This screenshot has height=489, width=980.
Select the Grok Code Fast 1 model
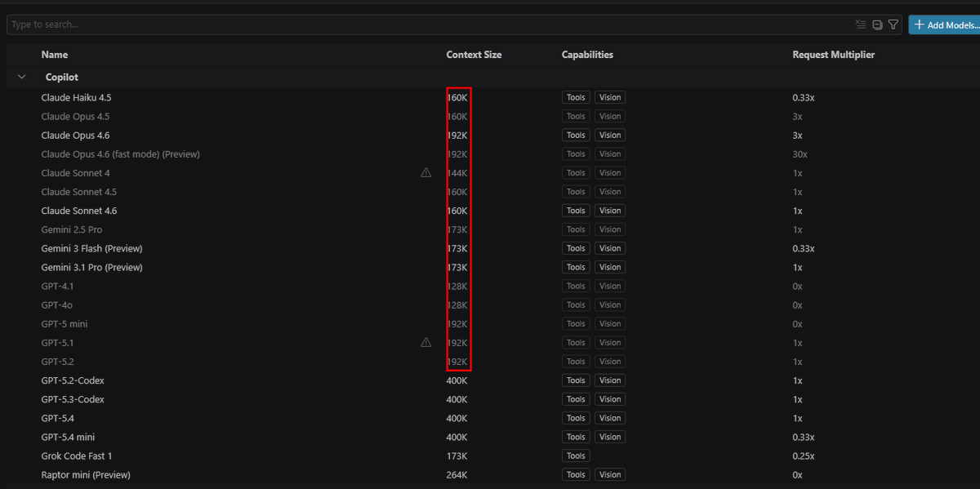pos(77,456)
